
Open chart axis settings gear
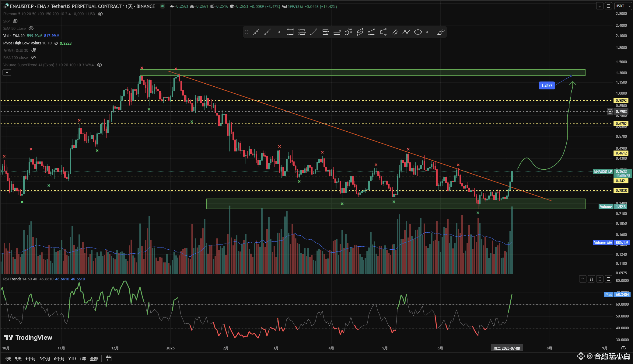623,348
